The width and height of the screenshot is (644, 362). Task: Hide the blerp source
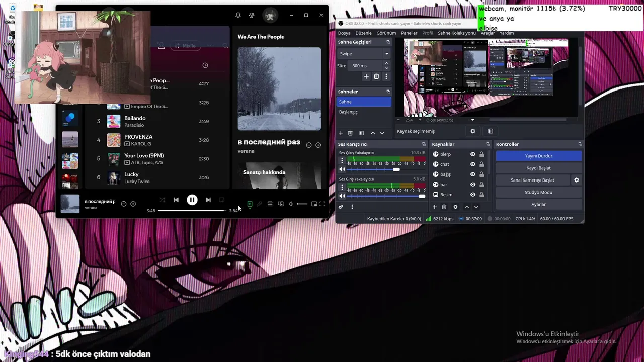pos(473,154)
